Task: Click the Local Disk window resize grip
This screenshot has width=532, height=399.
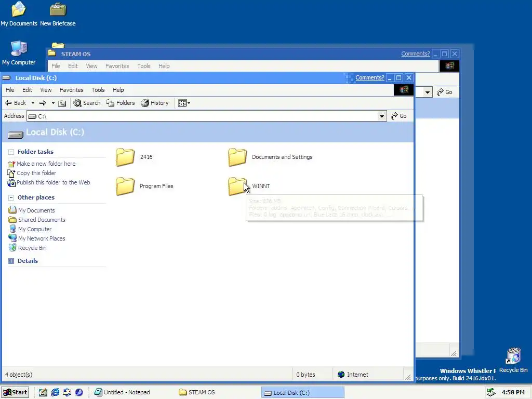Action: (x=408, y=377)
